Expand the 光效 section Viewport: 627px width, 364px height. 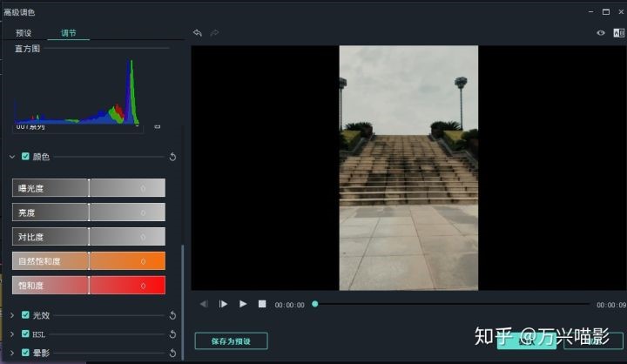coord(12,315)
